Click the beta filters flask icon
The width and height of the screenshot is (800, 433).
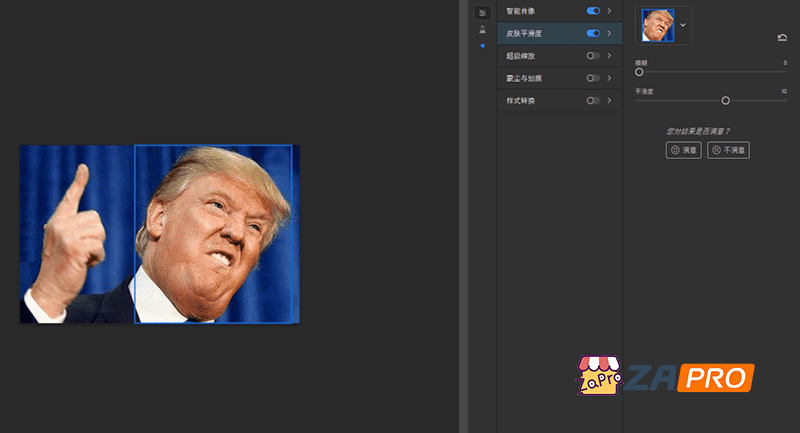pyautogui.click(x=482, y=29)
